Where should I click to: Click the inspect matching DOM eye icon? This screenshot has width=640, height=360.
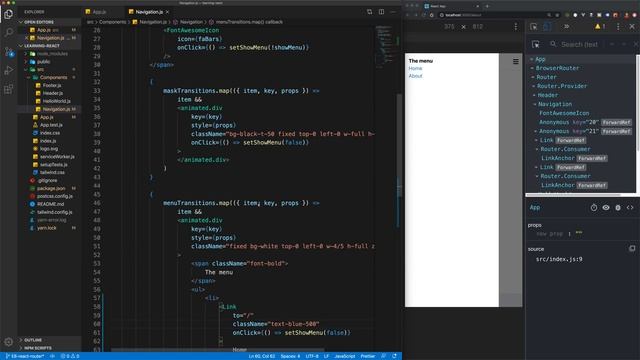(606, 208)
